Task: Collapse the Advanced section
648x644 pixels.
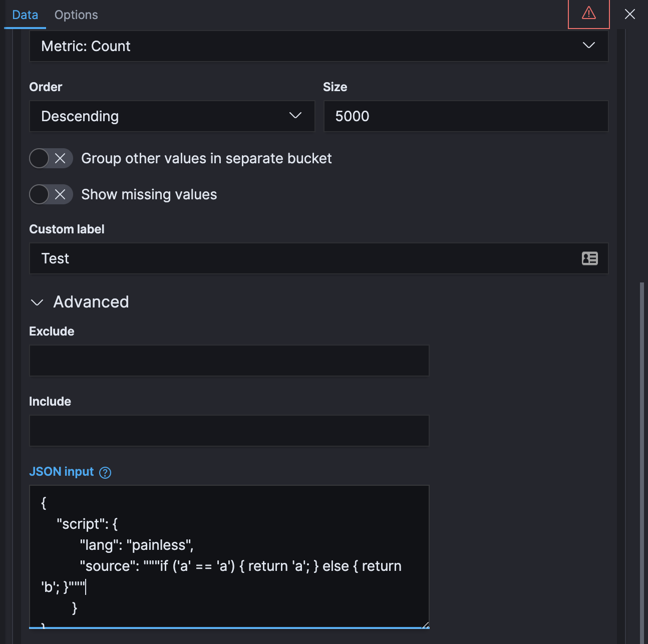Action: (x=36, y=302)
